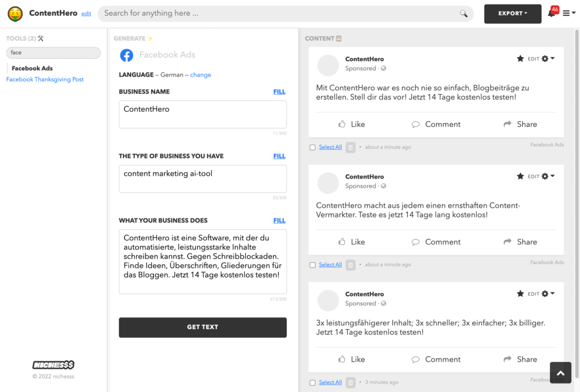Click the tools filter field containing 'face'
The image size is (580, 392).
click(x=53, y=53)
